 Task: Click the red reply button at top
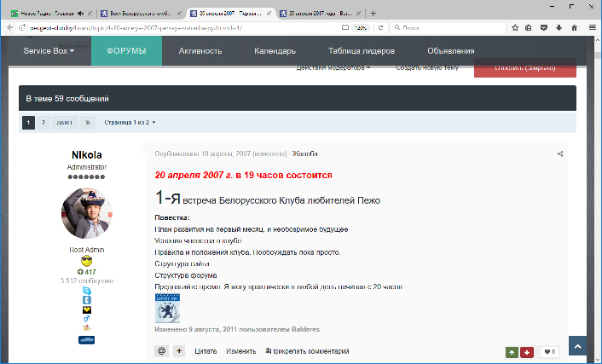pos(524,67)
